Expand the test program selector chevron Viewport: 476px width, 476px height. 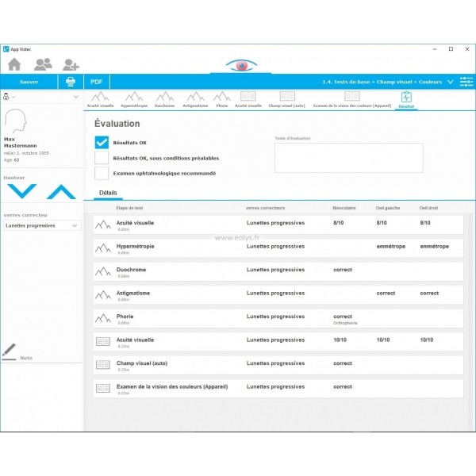coord(450,82)
